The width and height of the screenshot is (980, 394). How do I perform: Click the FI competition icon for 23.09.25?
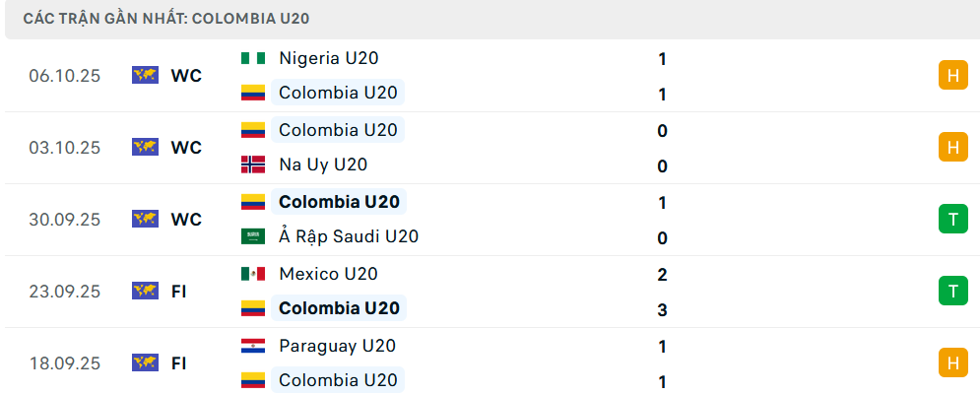pyautogui.click(x=145, y=291)
